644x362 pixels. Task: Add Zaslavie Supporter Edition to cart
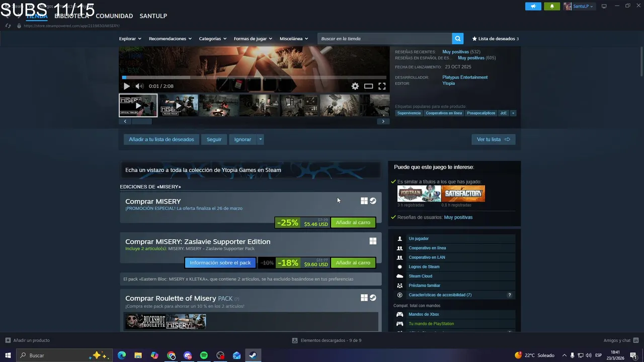tap(353, 262)
